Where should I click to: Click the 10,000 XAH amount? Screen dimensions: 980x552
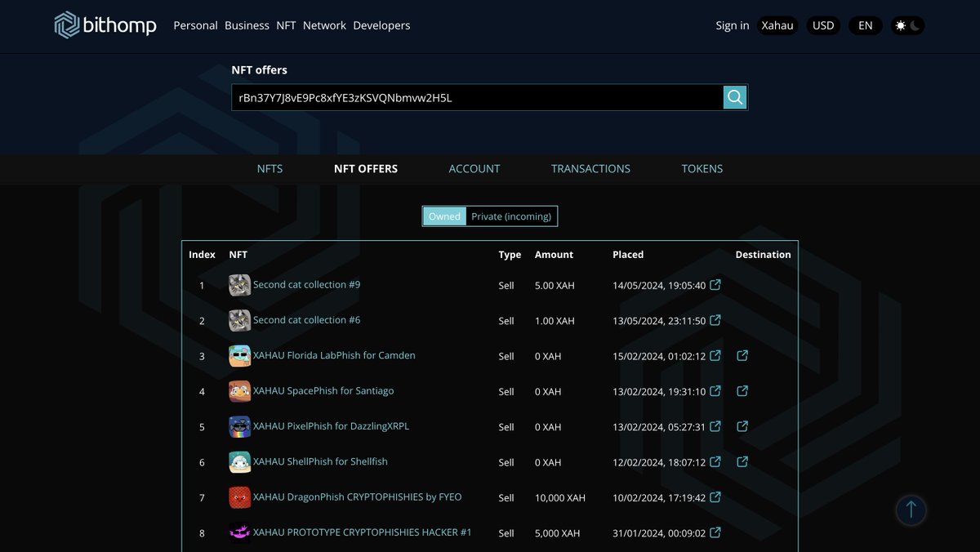[x=560, y=498]
